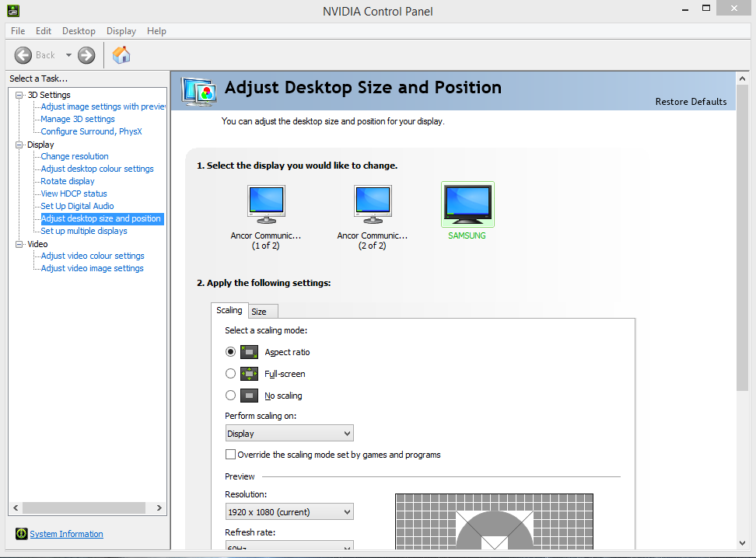
Task: Click the 3D Settings tree label
Action: 49,95
